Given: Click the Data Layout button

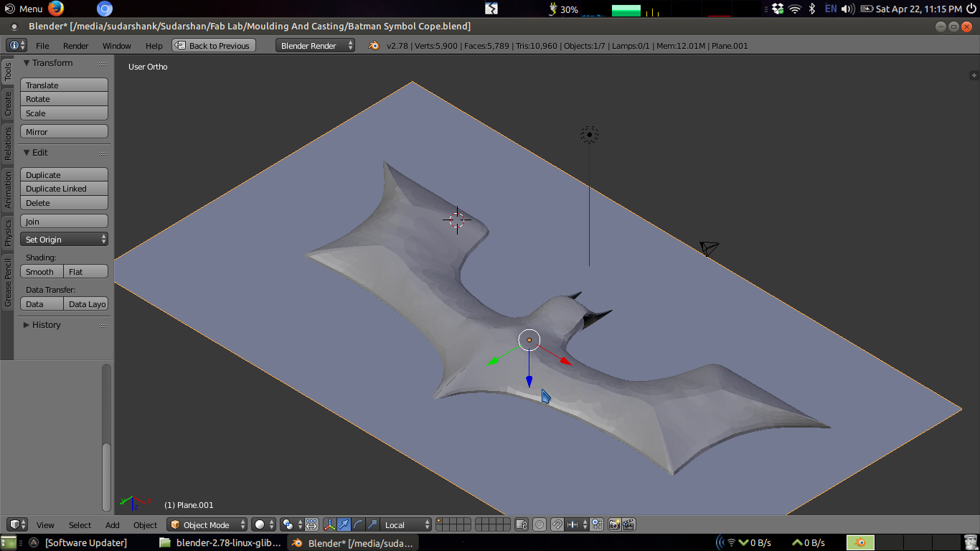Looking at the screenshot, I should pos(86,304).
